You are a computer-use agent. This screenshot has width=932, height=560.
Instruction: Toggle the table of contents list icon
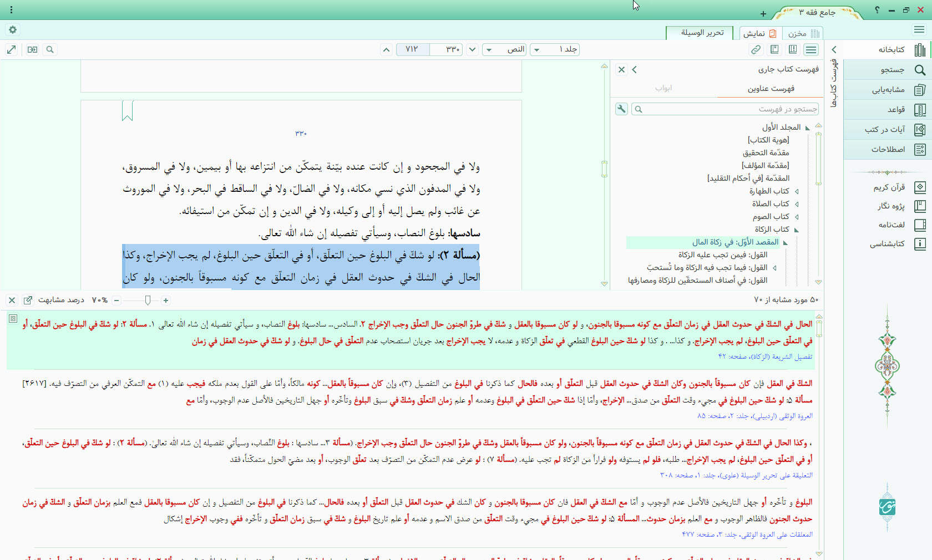pyautogui.click(x=811, y=49)
